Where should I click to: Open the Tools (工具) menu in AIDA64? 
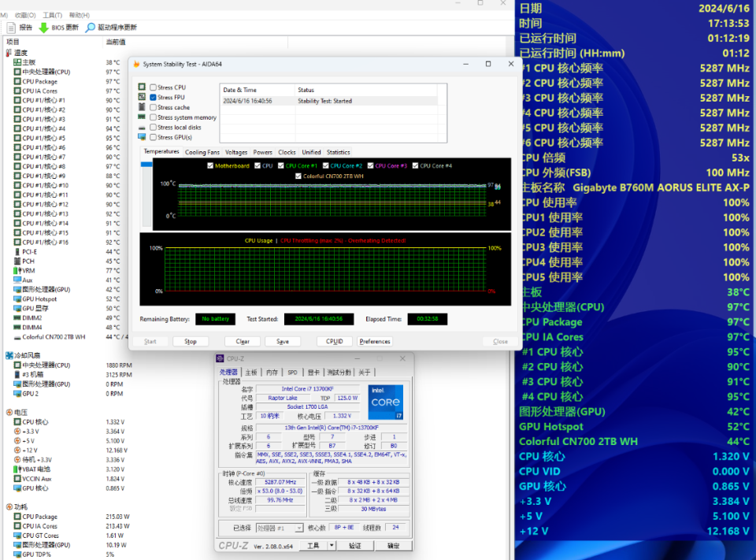52,15
